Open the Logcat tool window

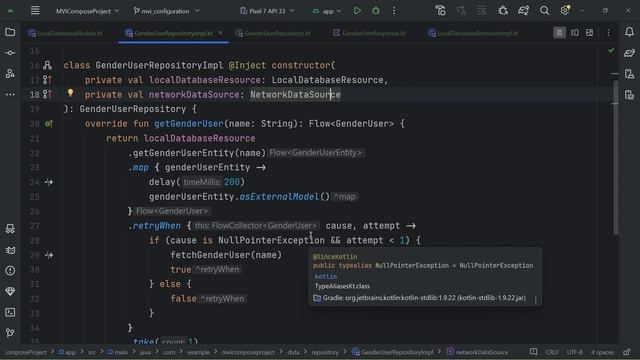[10, 250]
